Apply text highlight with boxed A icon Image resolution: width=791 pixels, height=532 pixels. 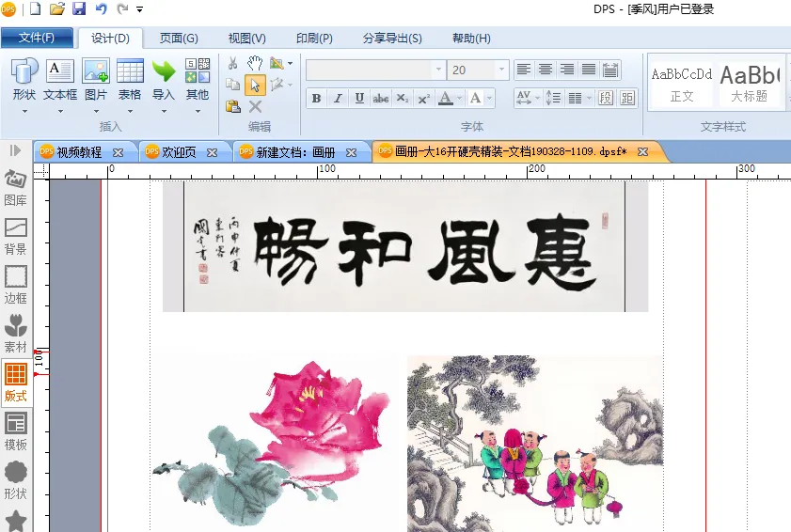point(475,98)
